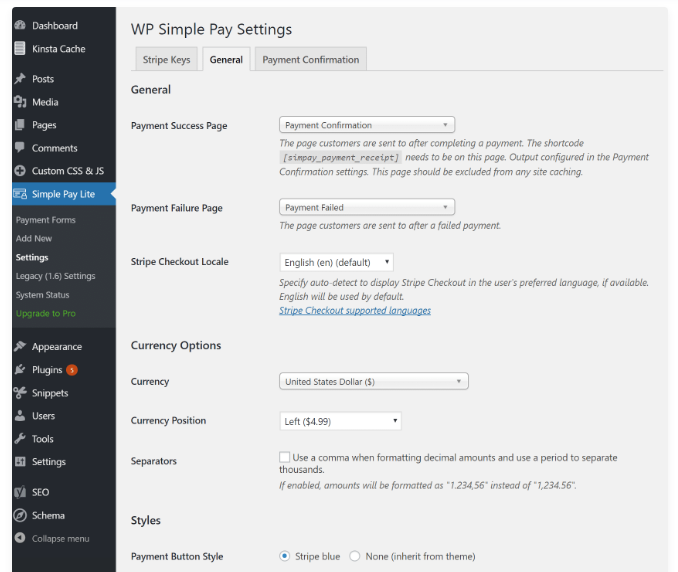Open the Custom CSS & JS label

68,171
